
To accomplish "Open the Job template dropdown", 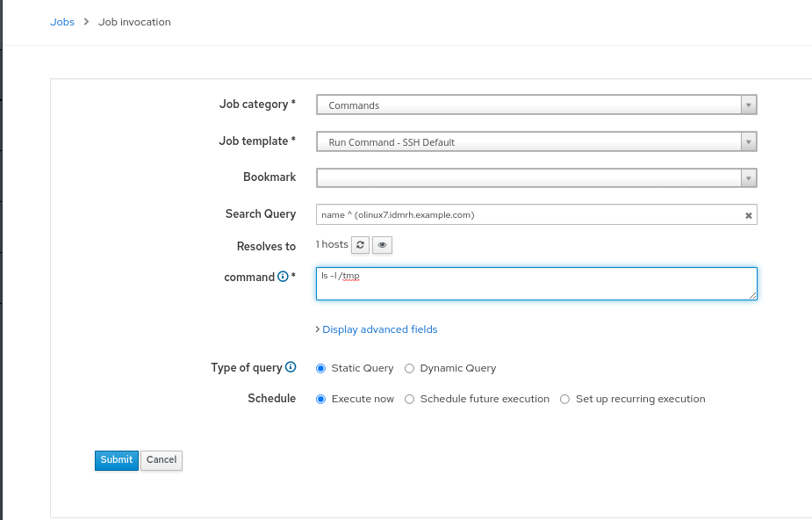I will (x=535, y=142).
